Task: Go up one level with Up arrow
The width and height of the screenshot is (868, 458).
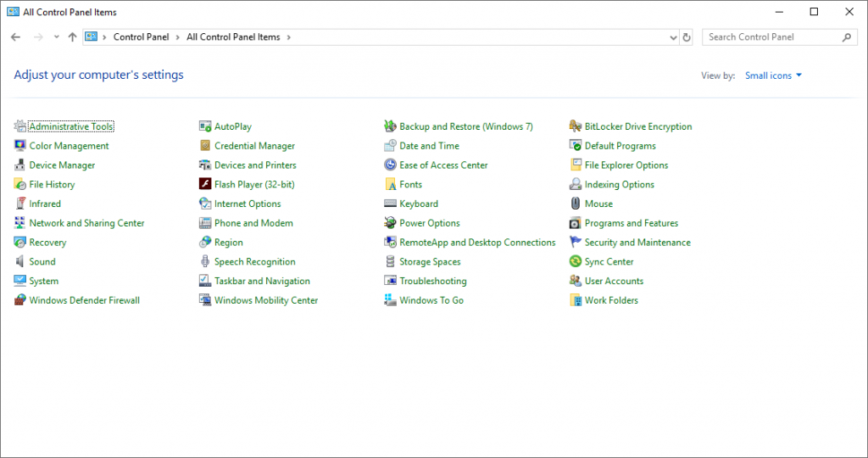Action: coord(73,37)
